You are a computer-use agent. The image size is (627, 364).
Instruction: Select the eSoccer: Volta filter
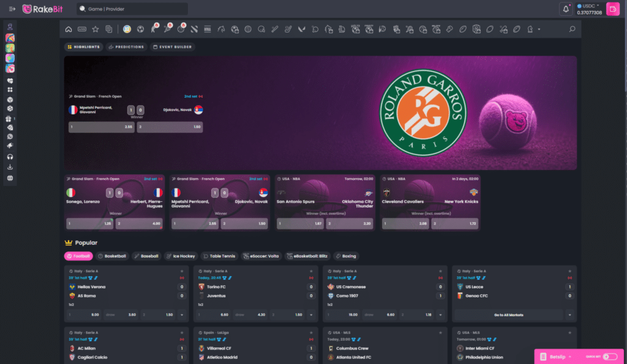pyautogui.click(x=261, y=256)
